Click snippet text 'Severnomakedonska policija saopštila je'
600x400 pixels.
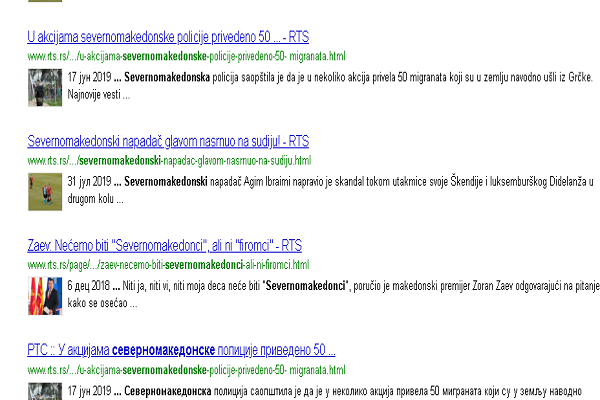[204, 77]
